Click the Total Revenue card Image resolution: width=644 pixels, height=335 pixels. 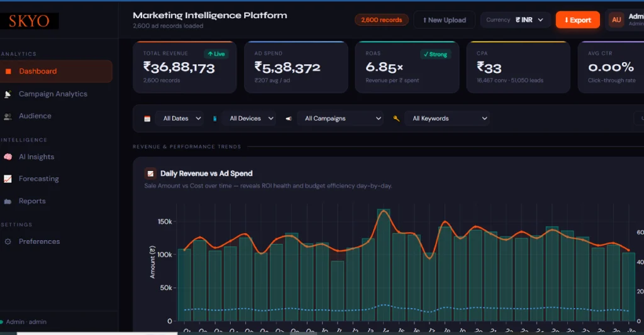pyautogui.click(x=185, y=67)
